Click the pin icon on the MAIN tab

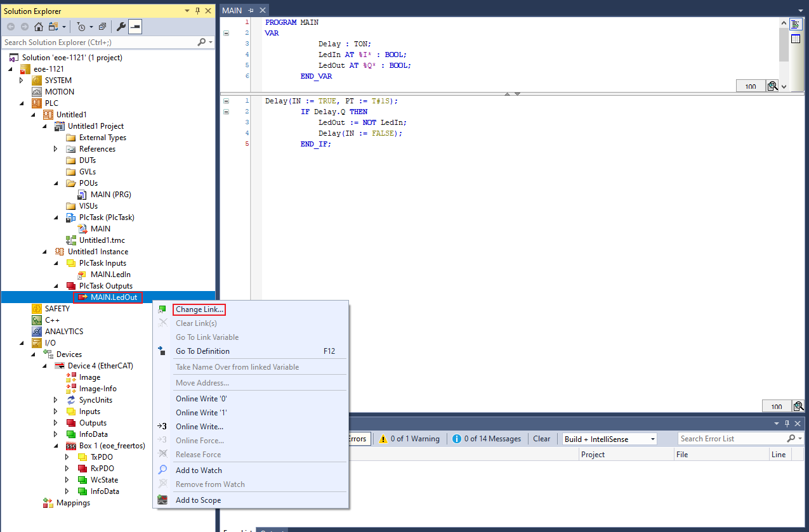tap(250, 11)
